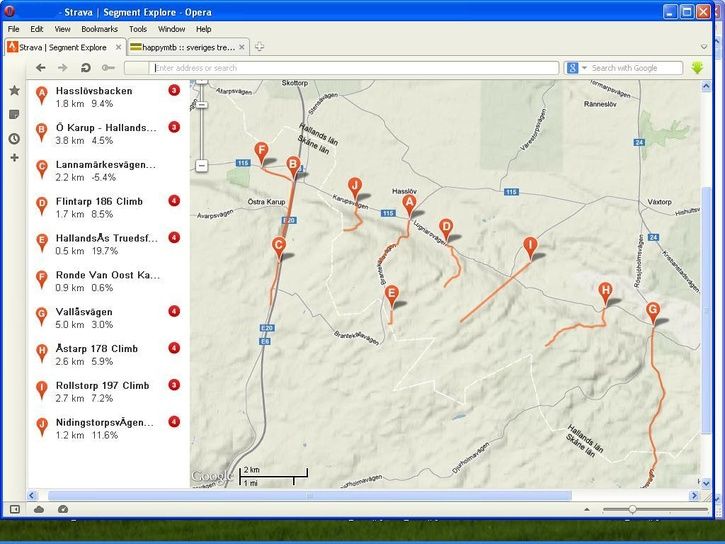This screenshot has width=725, height=544.
Task: Click the horizontal scrollbar right arrow
Action: point(694,495)
